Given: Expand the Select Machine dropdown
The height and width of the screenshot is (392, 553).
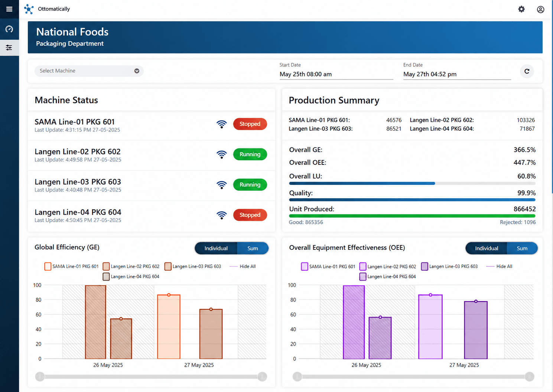Looking at the screenshot, I should point(89,71).
